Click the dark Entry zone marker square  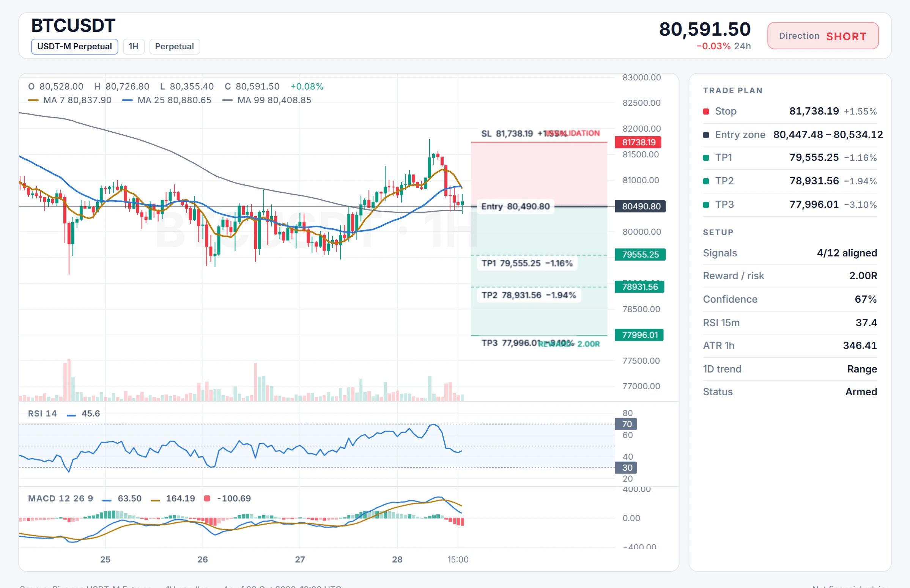pyautogui.click(x=706, y=135)
